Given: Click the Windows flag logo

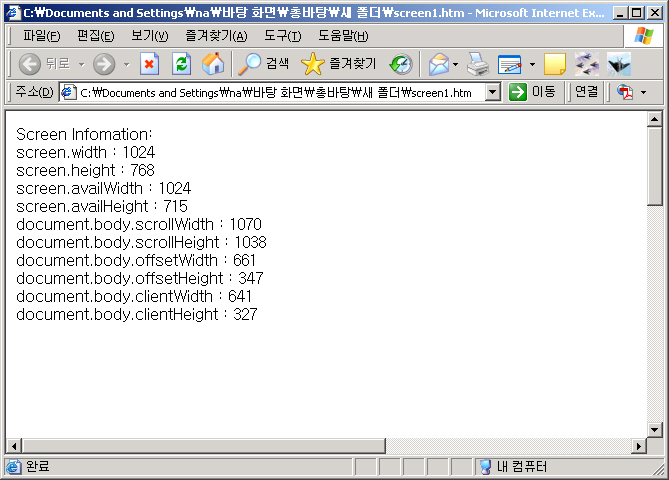Looking at the screenshot, I should click(644, 36).
